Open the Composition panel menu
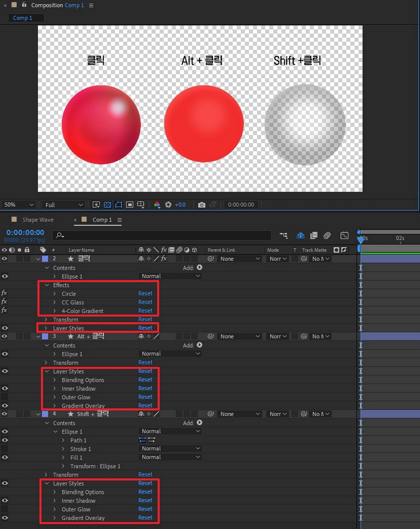 click(91, 5)
